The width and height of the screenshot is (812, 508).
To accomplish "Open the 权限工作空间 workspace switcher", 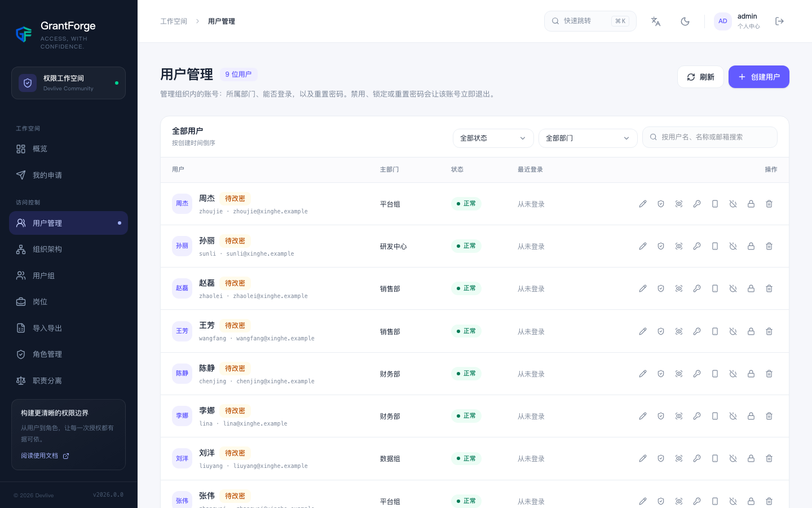I will point(68,83).
